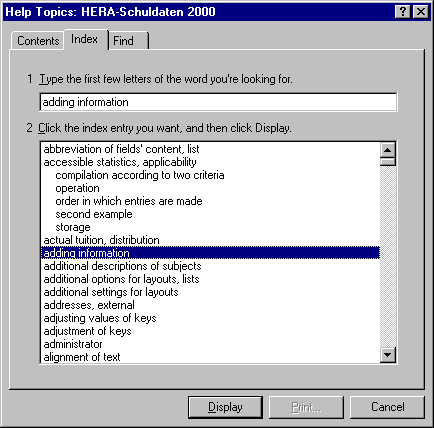
Task: Switch to the Contents tab
Action: (38, 41)
